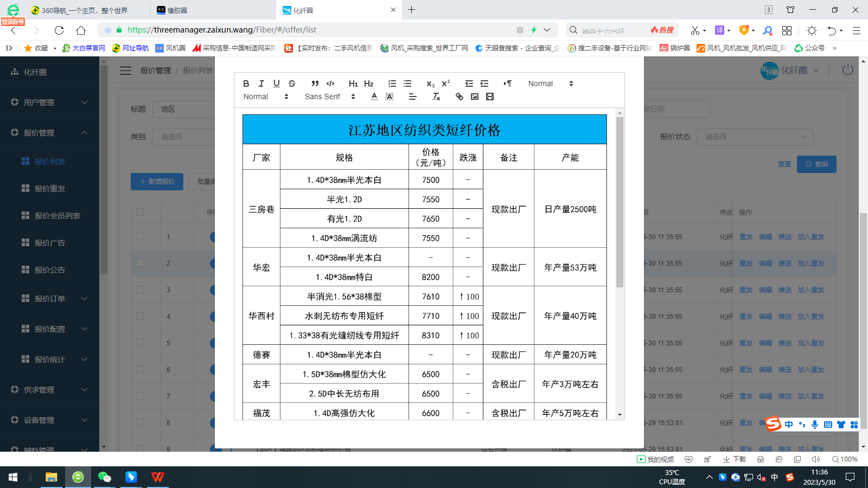Open the Sans Serif font dropdown

(330, 97)
